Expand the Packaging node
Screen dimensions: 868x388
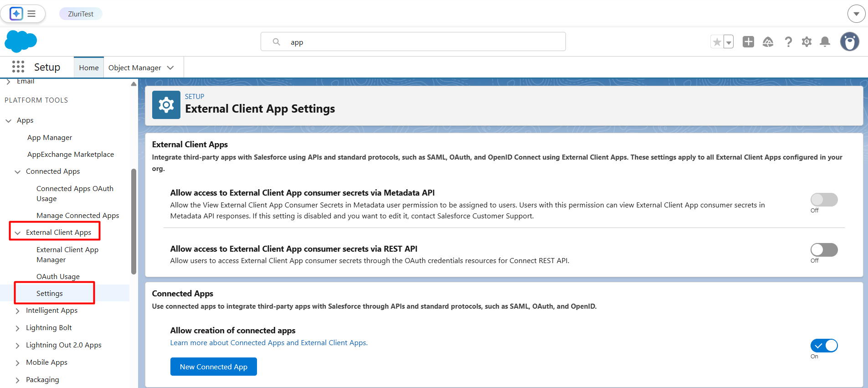coord(17,380)
